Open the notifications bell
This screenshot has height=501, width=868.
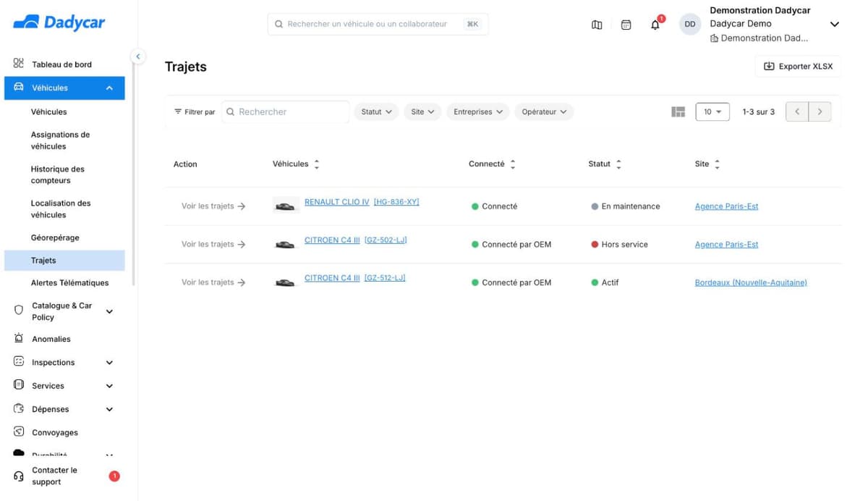pyautogui.click(x=655, y=25)
